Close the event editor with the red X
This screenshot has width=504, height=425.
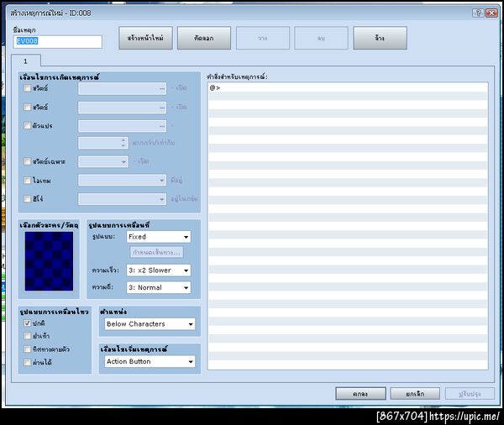pyautogui.click(x=491, y=13)
